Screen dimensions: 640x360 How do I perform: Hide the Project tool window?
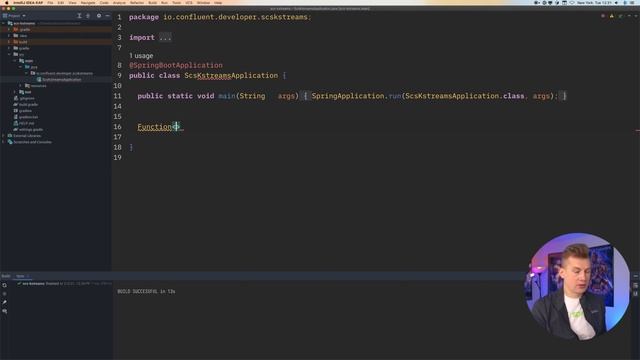click(107, 16)
